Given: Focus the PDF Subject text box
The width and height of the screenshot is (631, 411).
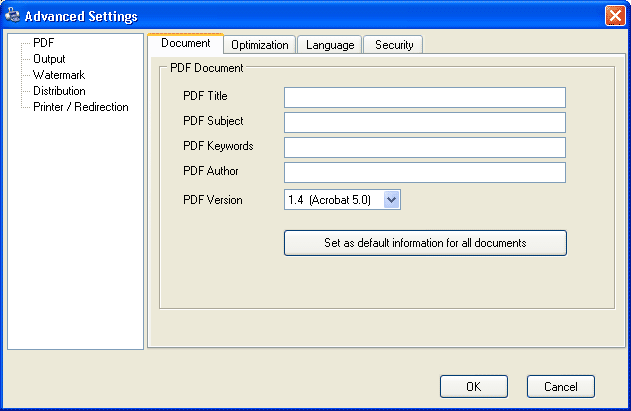Looking at the screenshot, I should [425, 122].
